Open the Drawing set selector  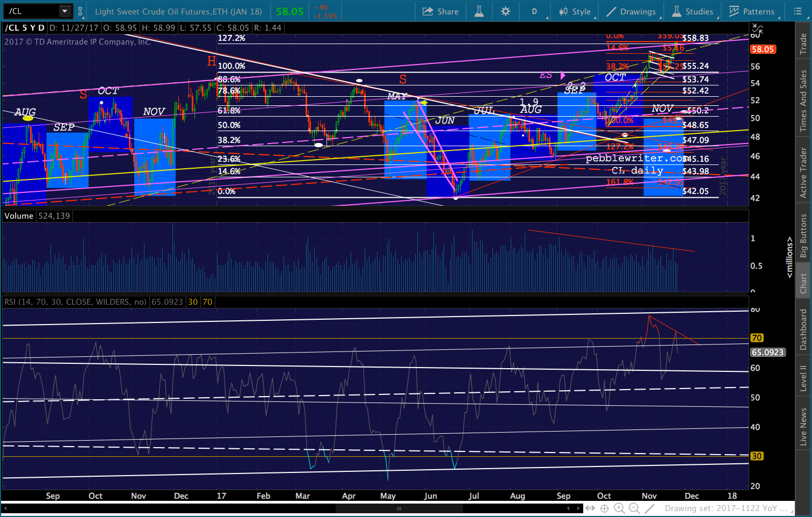727,508
